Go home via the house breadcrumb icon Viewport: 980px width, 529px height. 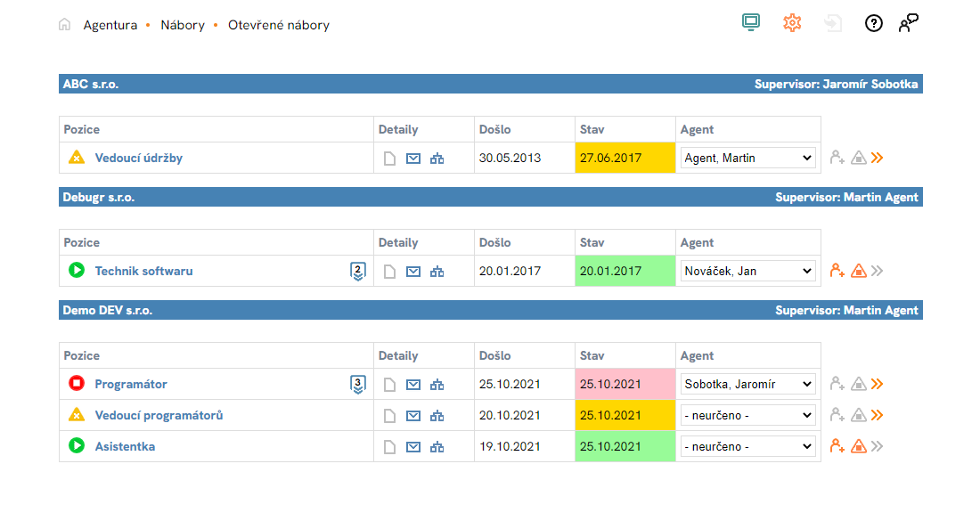[64, 25]
